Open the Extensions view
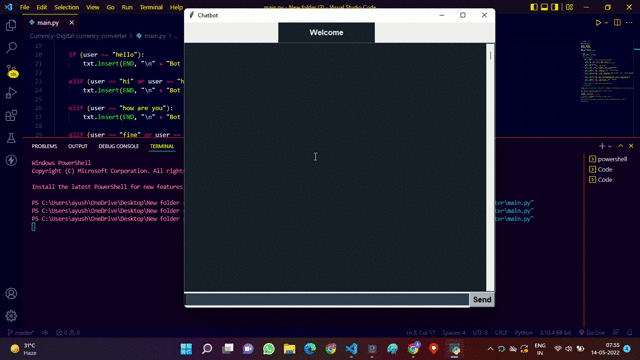The width and height of the screenshot is (640, 360). coord(11,116)
